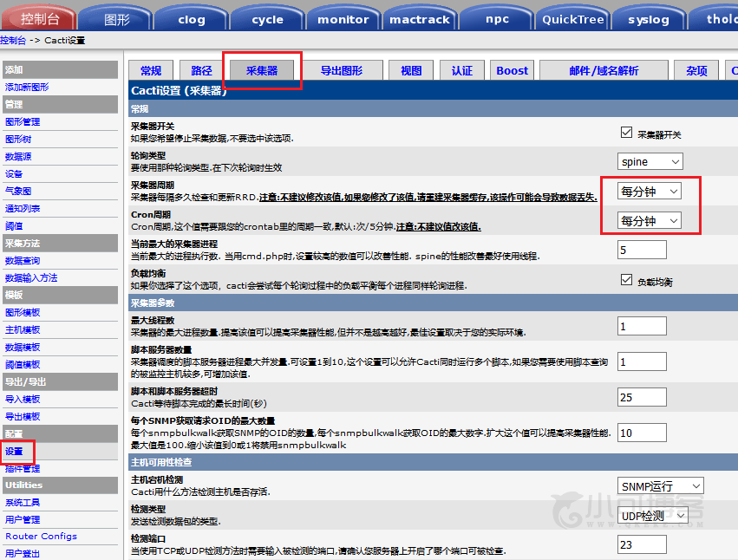This screenshot has height=560, width=738.
Task: Navigate to 设备 in the sidebar
Action: pyautogui.click(x=14, y=174)
